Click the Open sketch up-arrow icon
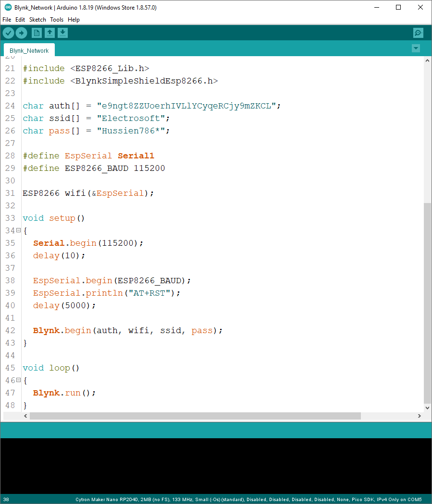Viewport: 432px width, 504px height. pos(49,33)
